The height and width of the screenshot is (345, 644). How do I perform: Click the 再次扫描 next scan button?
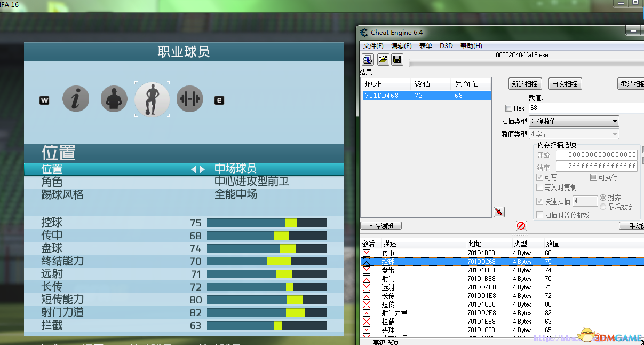565,84
